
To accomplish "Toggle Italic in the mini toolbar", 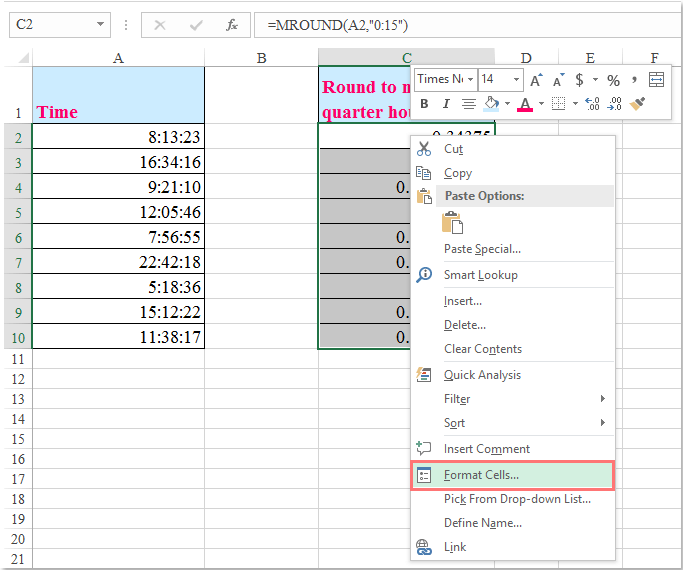I will coord(446,104).
